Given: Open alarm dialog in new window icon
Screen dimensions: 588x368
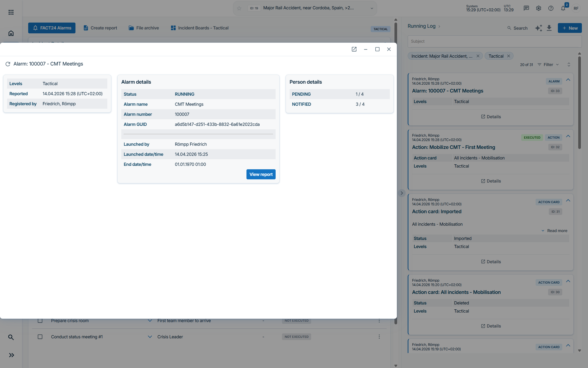Looking at the screenshot, I should pyautogui.click(x=354, y=49).
